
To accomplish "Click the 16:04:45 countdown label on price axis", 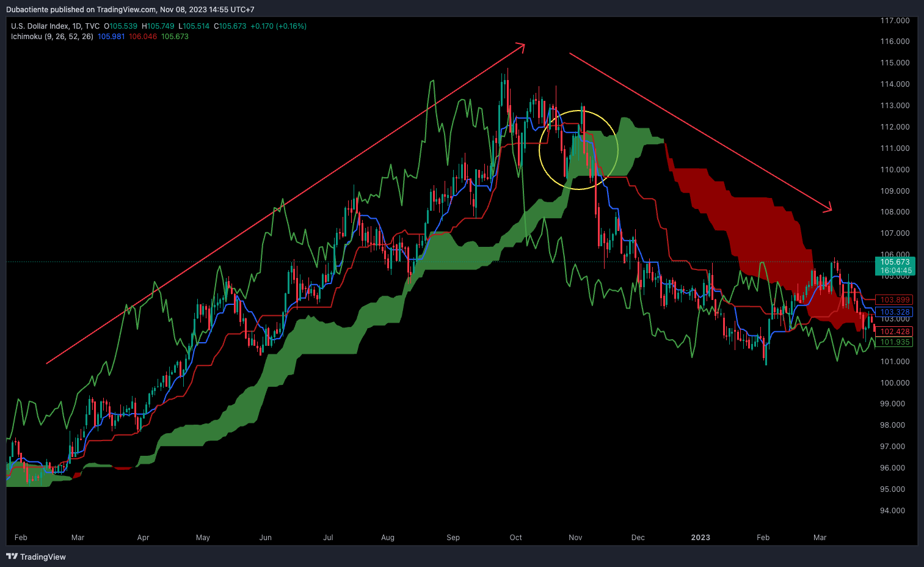I will pos(895,271).
